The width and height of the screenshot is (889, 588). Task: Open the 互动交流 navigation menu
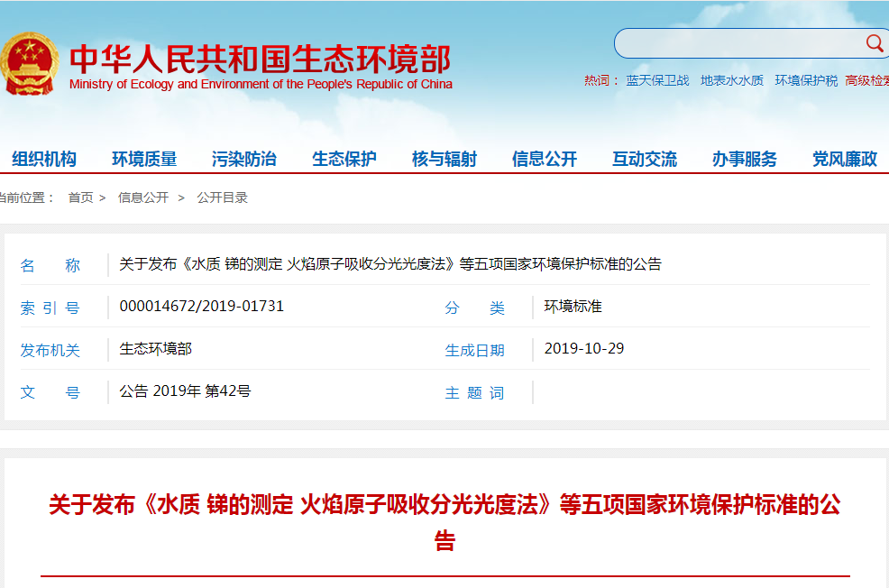(645, 159)
